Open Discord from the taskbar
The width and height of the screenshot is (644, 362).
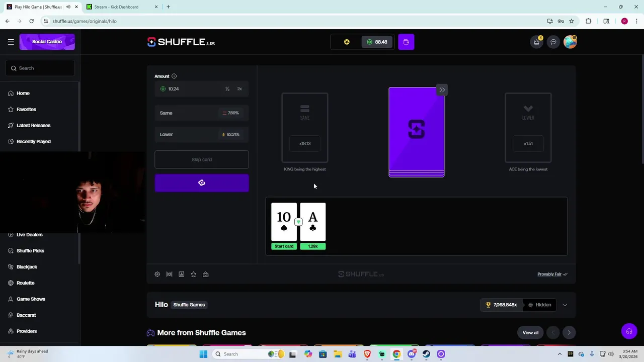coord(412,354)
